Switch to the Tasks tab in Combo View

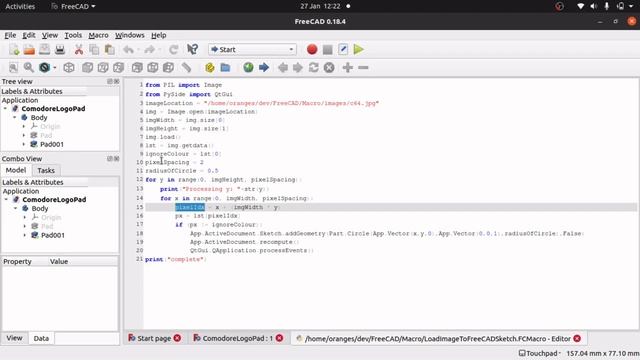click(46, 171)
